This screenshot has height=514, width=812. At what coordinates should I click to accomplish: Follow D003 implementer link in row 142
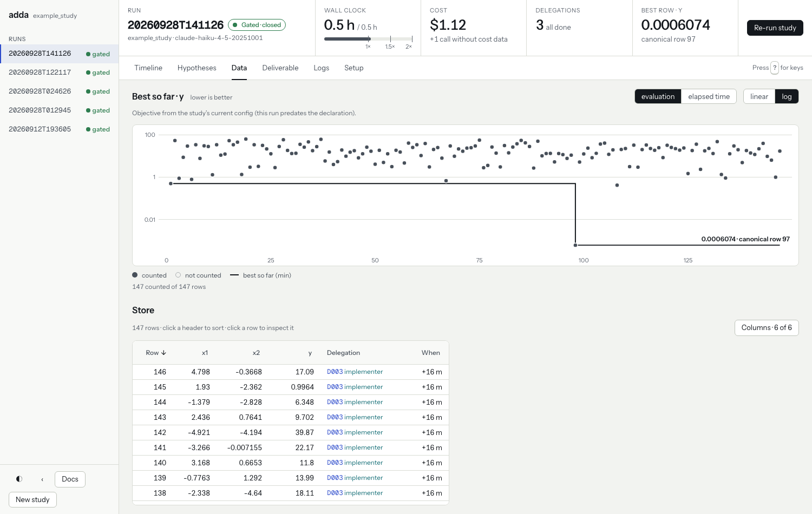point(355,432)
